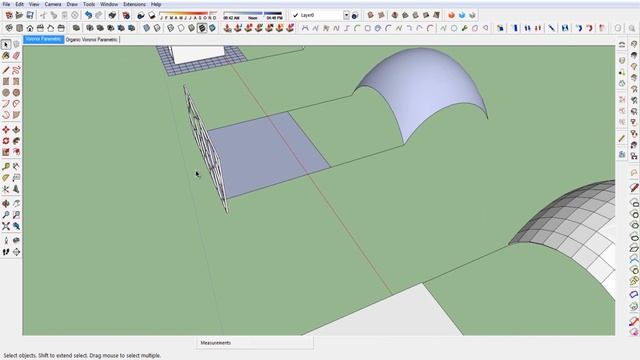Image resolution: width=640 pixels, height=360 pixels.
Task: Select the 2 Point Arc tool
Action: [x=16, y=104]
